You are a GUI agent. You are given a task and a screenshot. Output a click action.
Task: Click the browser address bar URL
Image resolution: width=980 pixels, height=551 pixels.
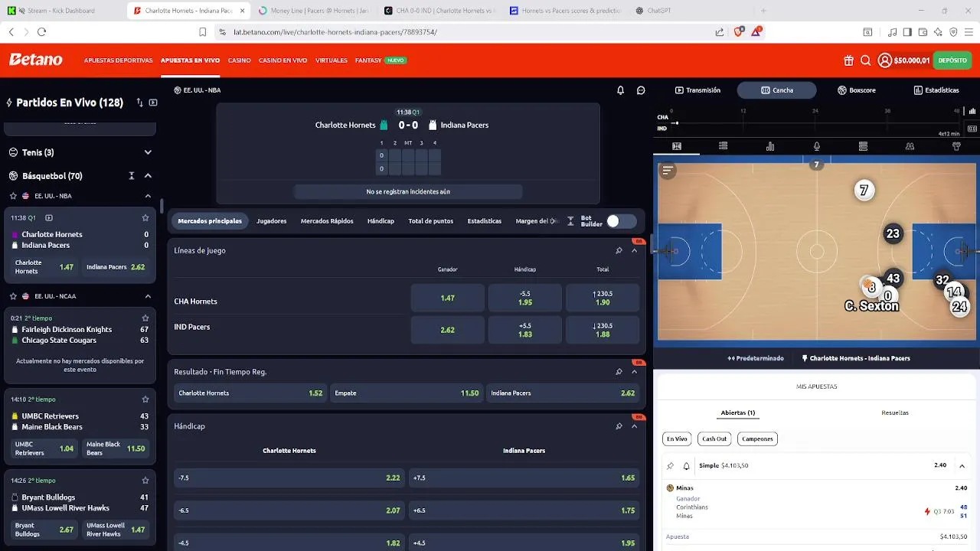click(335, 32)
